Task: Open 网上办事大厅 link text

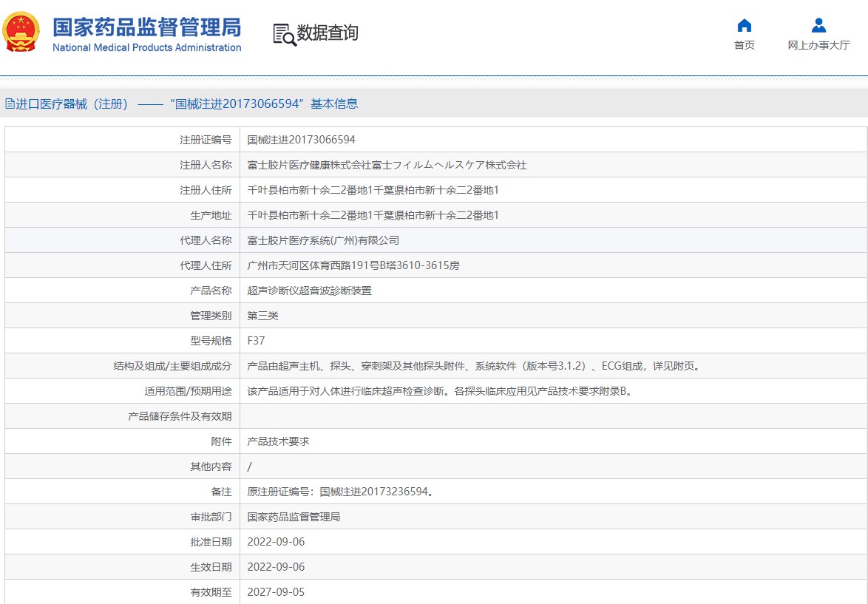Action: point(818,45)
